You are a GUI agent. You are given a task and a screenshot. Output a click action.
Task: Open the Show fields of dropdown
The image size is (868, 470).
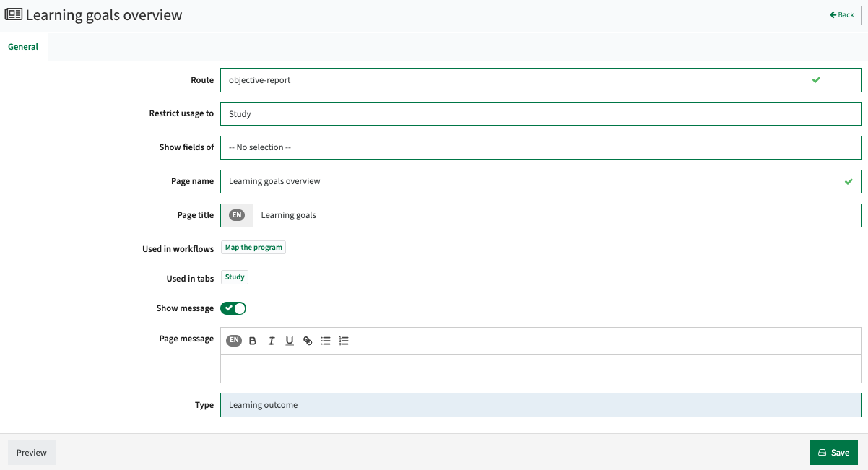pos(540,147)
